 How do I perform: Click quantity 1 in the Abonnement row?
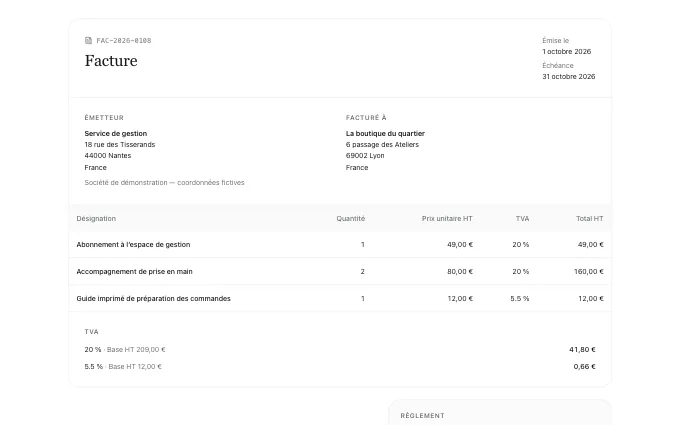click(363, 245)
